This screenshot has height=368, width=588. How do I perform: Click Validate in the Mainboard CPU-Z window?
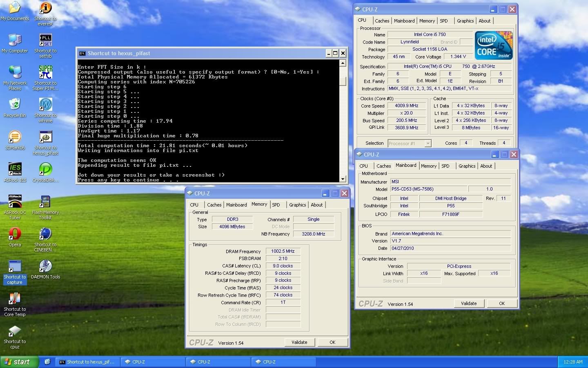click(x=469, y=303)
